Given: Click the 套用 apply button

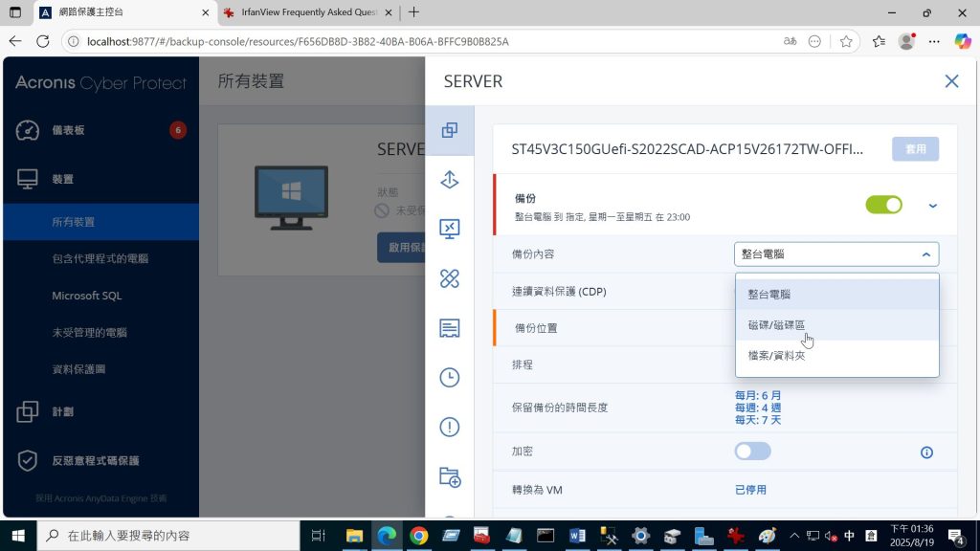Looking at the screenshot, I should pos(915,149).
